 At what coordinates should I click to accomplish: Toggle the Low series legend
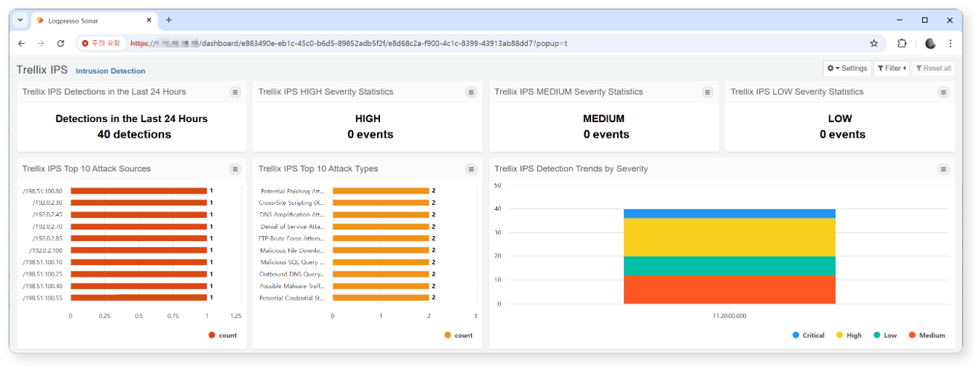(x=885, y=336)
